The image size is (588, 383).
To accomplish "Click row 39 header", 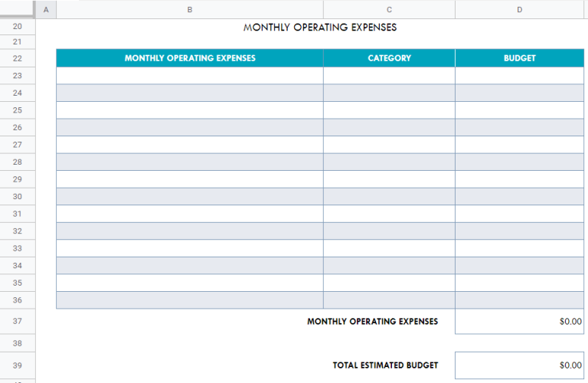I will coord(18,365).
